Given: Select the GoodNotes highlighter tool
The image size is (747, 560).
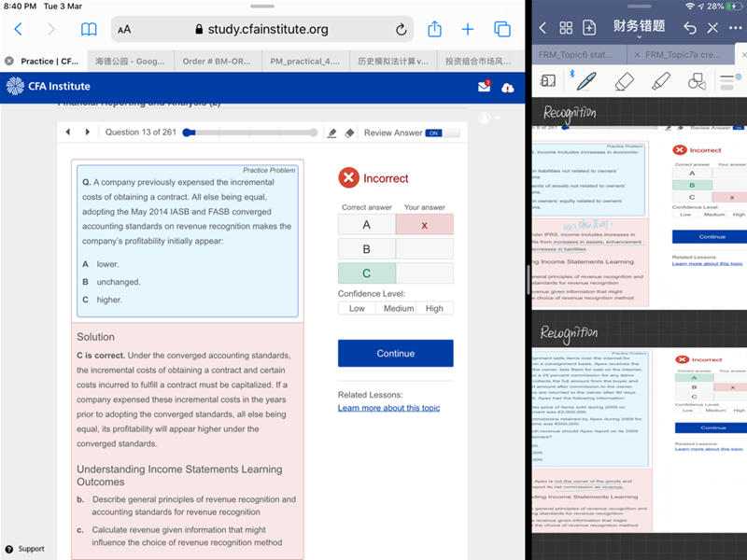Looking at the screenshot, I should [661, 81].
